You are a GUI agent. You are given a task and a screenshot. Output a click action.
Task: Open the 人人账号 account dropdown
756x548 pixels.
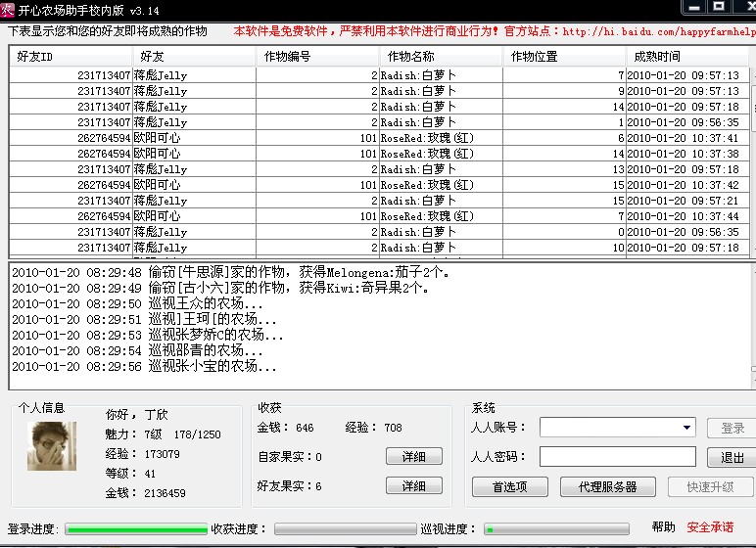687,428
